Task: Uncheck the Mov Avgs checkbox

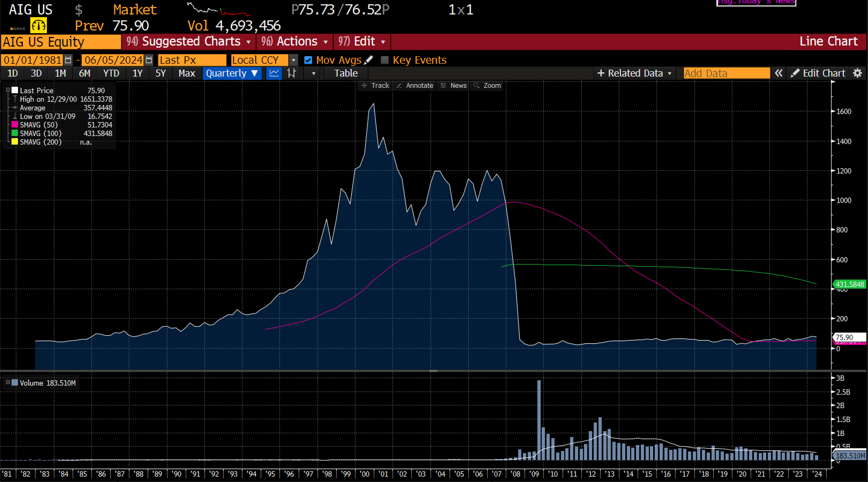Action: click(x=308, y=60)
